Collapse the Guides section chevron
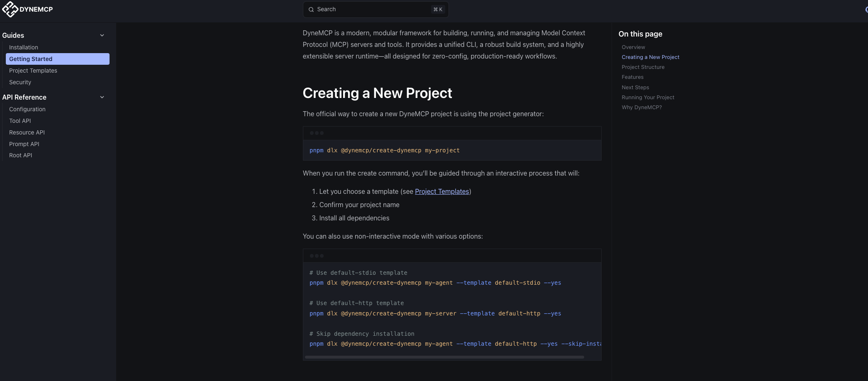868x381 pixels. 102,35
